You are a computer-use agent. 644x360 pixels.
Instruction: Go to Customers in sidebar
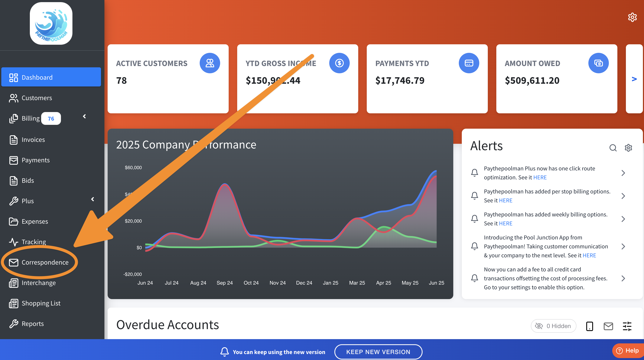point(37,98)
